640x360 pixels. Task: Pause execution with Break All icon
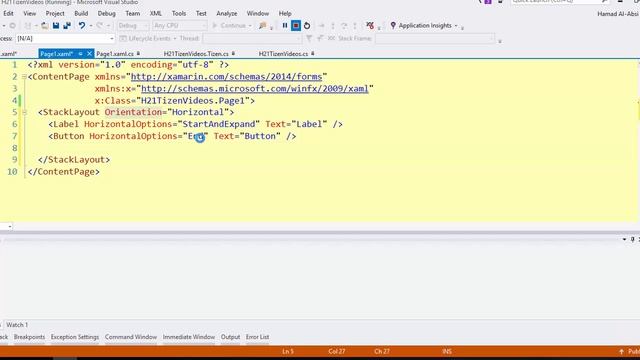[x=285, y=26]
